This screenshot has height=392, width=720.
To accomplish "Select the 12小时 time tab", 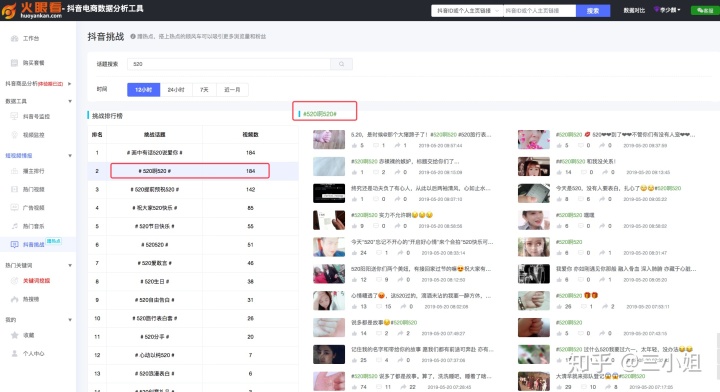I will (144, 90).
